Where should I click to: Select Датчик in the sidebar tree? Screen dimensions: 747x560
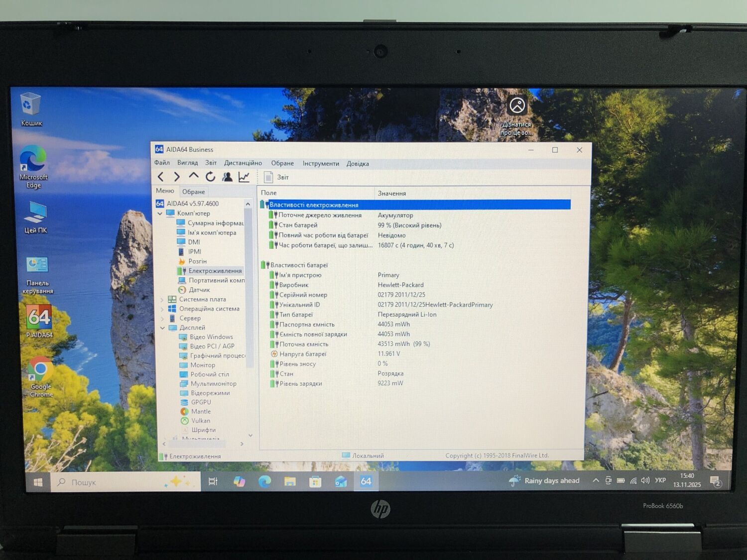point(199,290)
